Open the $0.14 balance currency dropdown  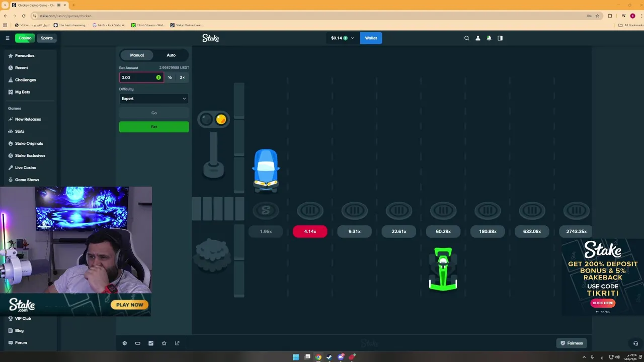tap(343, 38)
